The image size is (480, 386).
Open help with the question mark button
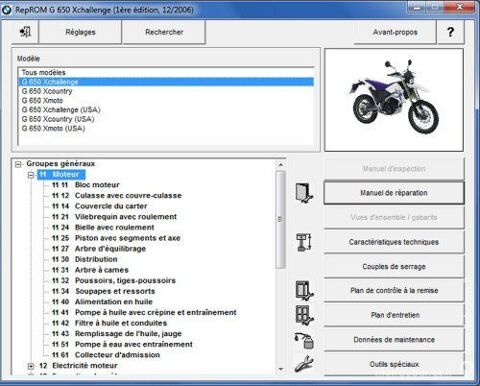pyautogui.click(x=450, y=32)
